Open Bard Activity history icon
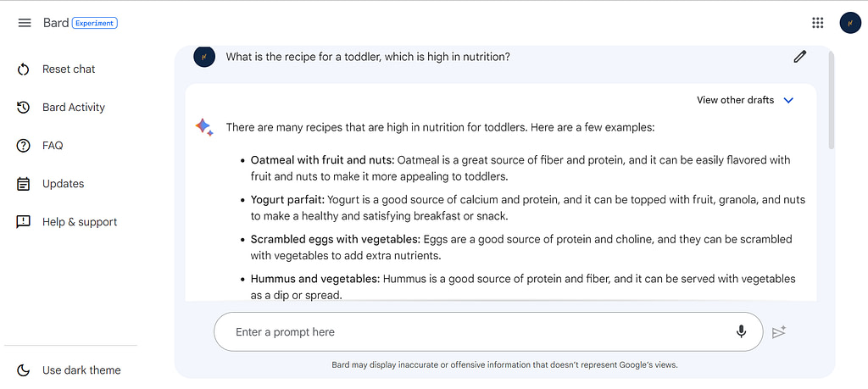The image size is (868, 389). (23, 108)
